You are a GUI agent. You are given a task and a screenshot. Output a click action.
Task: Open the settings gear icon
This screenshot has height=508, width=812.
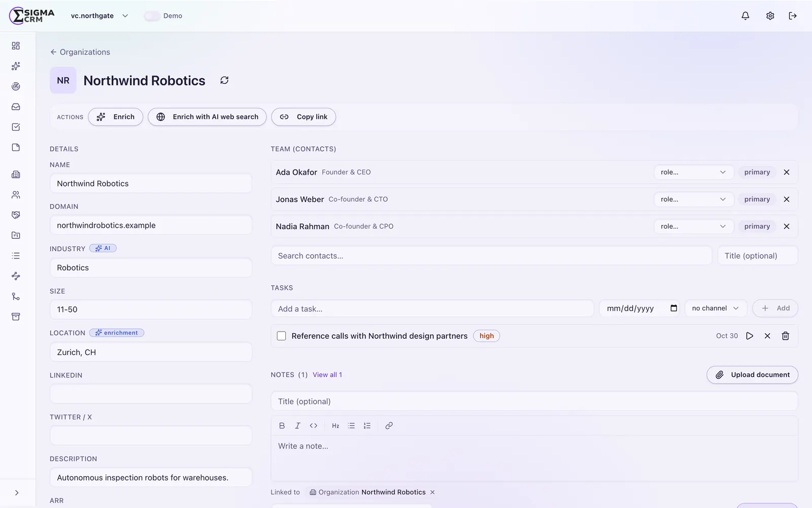pyautogui.click(x=770, y=16)
